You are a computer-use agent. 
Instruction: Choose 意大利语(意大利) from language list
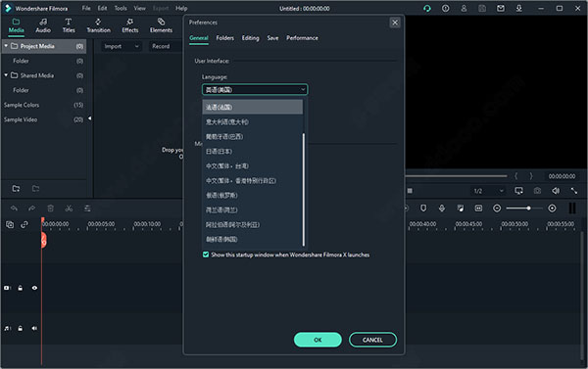click(x=253, y=122)
